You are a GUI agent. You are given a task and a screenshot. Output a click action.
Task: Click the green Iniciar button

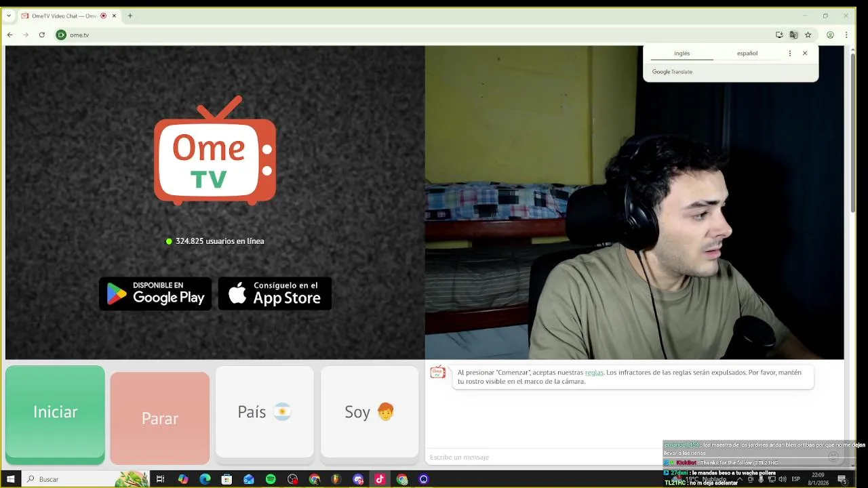pyautogui.click(x=55, y=412)
